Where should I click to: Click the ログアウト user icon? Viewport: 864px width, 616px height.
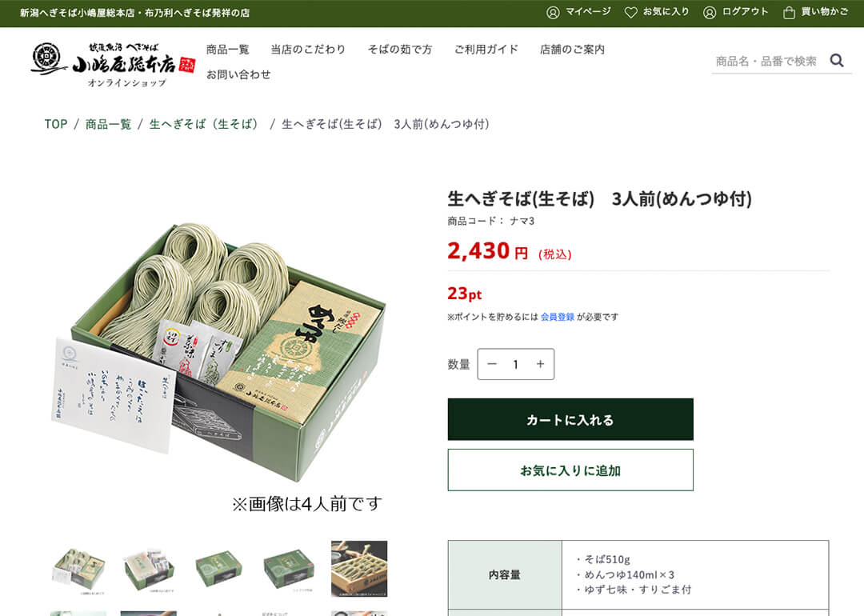coord(710,13)
